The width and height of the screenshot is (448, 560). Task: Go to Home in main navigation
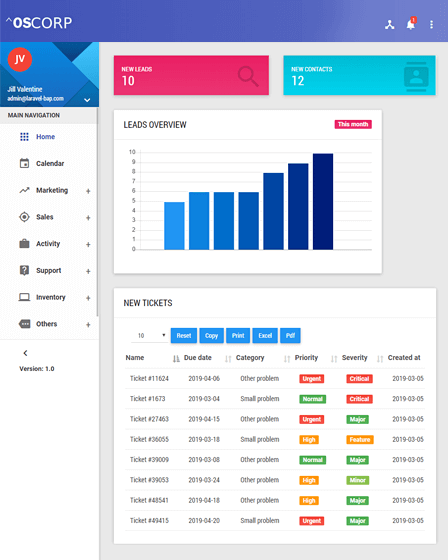pos(45,137)
